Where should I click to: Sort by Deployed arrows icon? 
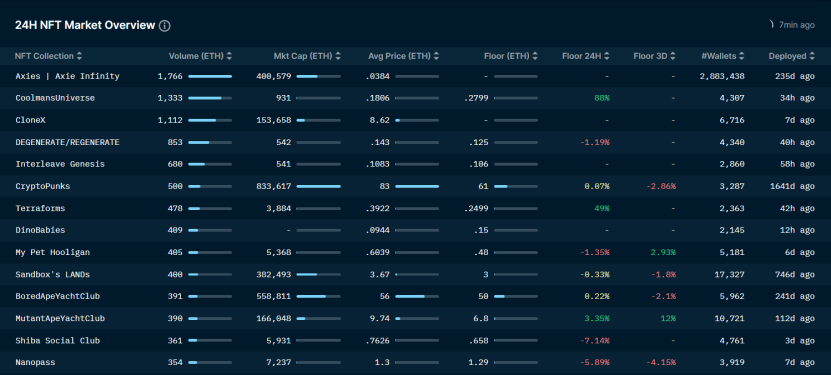(812, 56)
